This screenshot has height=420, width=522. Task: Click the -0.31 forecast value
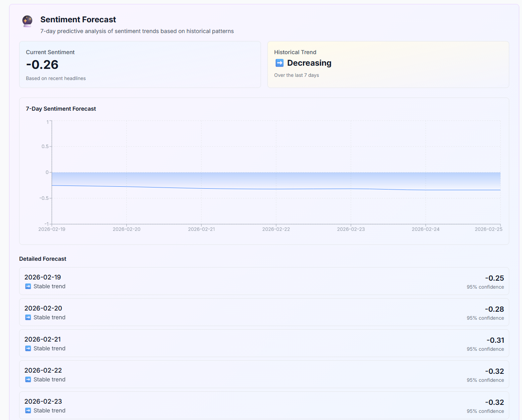[x=495, y=340]
